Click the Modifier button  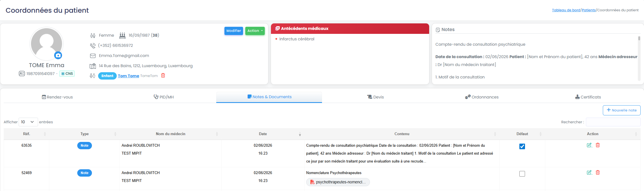coord(234,31)
